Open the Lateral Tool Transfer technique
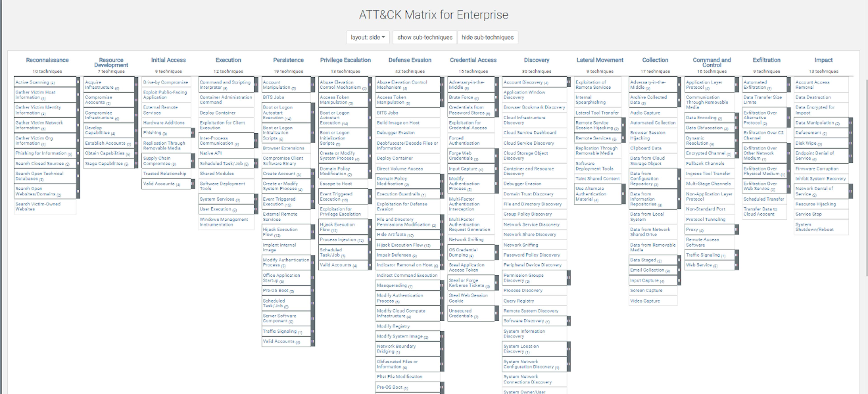The height and width of the screenshot is (394, 868). pyautogui.click(x=597, y=113)
